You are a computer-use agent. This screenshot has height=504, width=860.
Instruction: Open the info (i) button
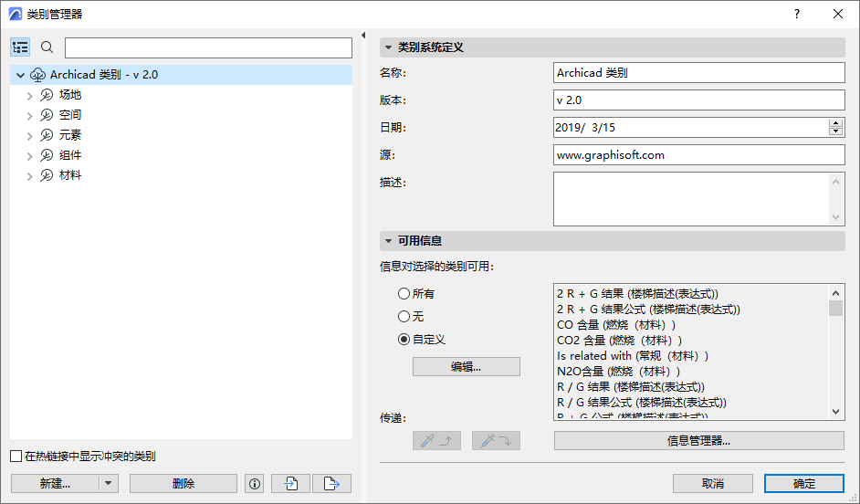[x=255, y=484]
